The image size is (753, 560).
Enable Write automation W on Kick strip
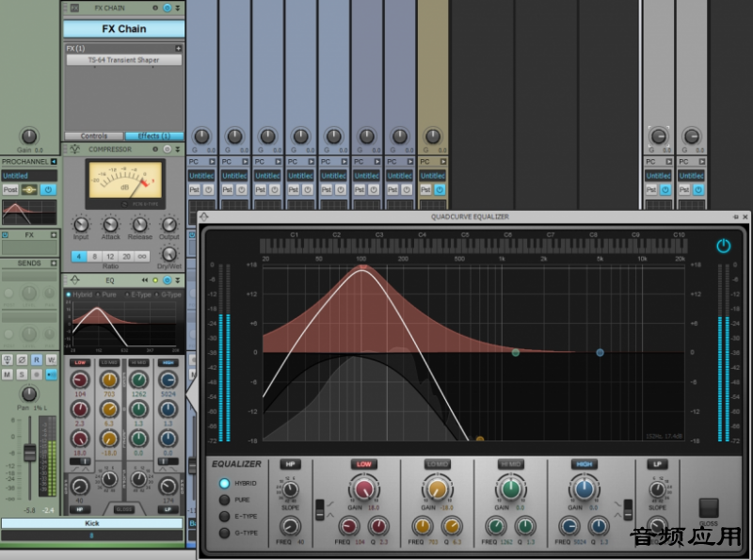tap(51, 360)
